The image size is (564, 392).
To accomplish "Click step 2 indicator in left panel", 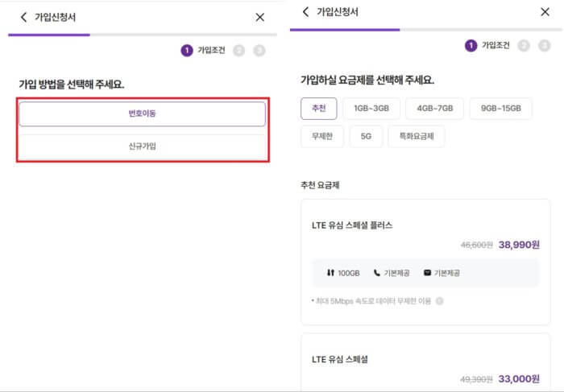I will [x=238, y=50].
